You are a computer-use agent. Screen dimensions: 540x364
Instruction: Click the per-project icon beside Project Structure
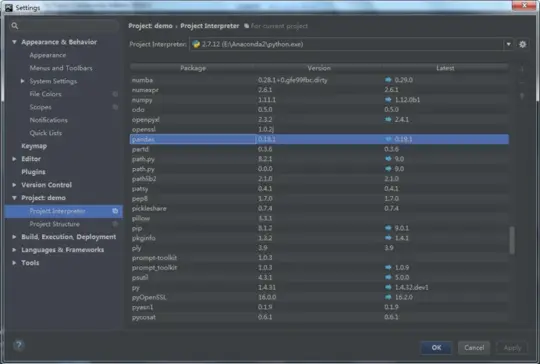(115, 224)
